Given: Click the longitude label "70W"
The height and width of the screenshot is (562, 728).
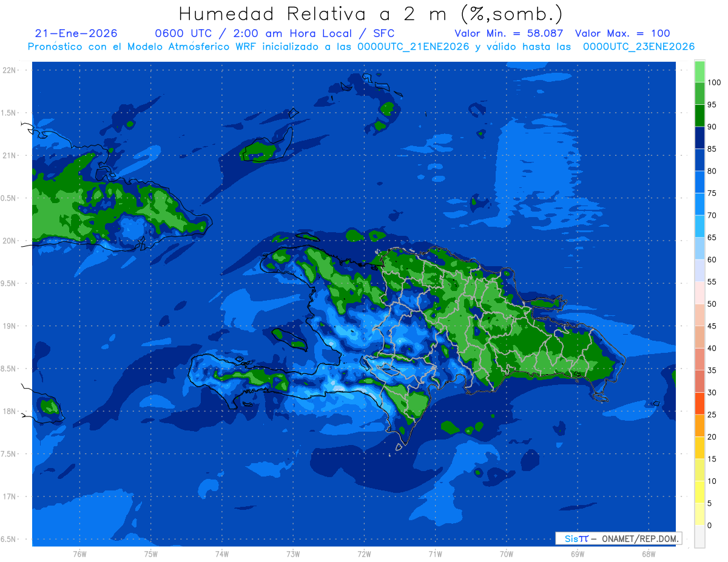Looking at the screenshot, I should pos(507,554).
